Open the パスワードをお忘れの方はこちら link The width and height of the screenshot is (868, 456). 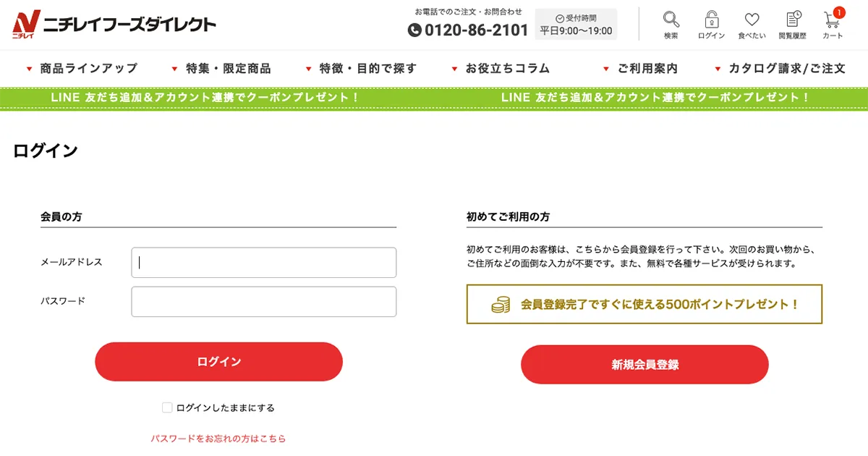(218, 438)
